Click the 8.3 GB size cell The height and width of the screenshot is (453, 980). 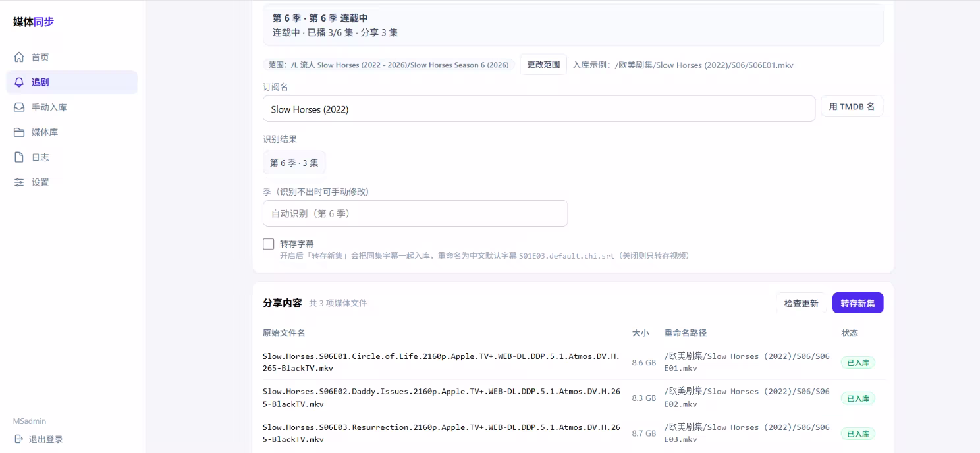coord(643,398)
